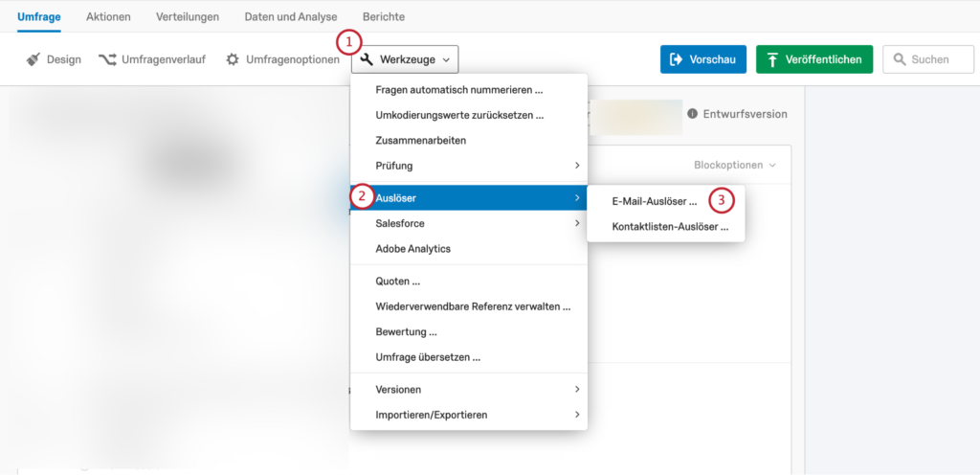Click the Veröffentlichen upload arrow icon
This screenshot has width=980, height=475.
[772, 59]
